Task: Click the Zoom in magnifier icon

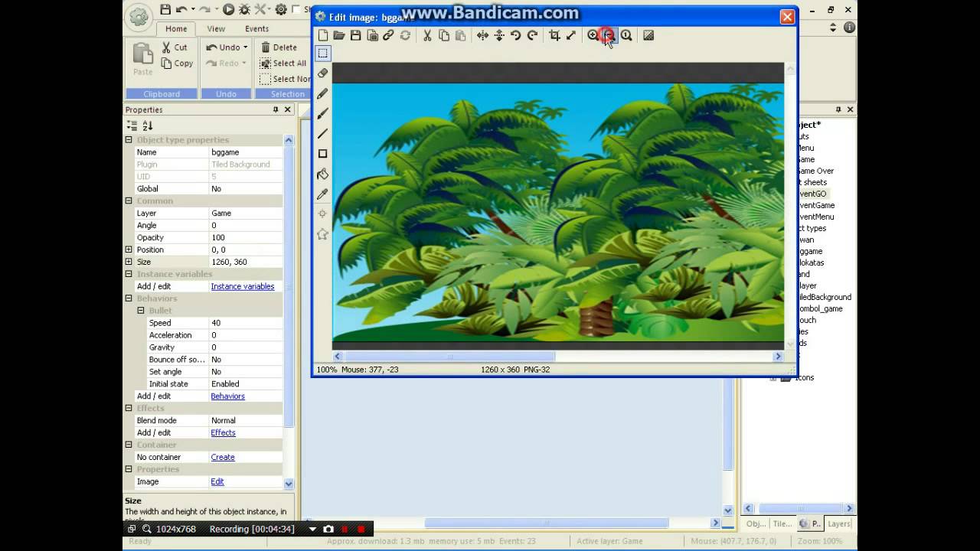Action: [593, 35]
